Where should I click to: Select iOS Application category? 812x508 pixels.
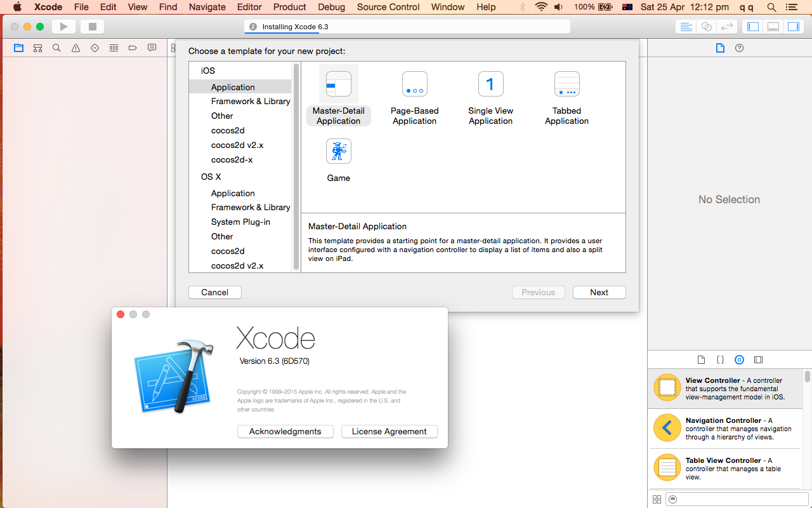click(x=240, y=87)
